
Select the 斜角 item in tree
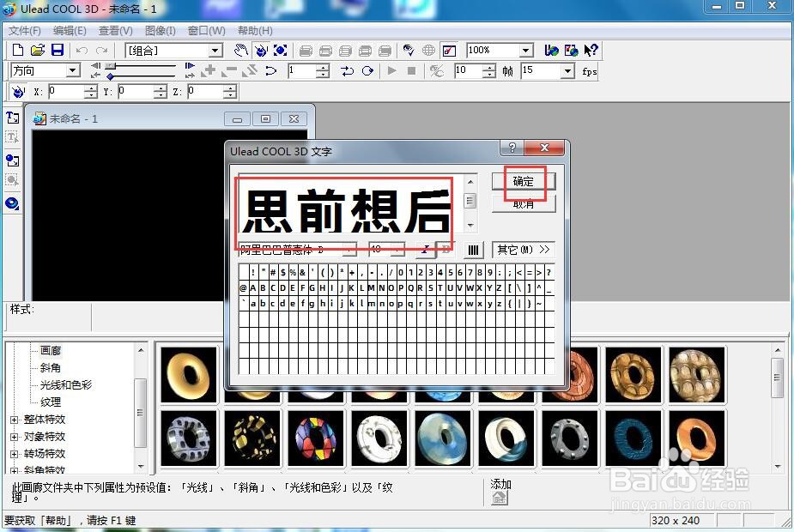(x=50, y=368)
